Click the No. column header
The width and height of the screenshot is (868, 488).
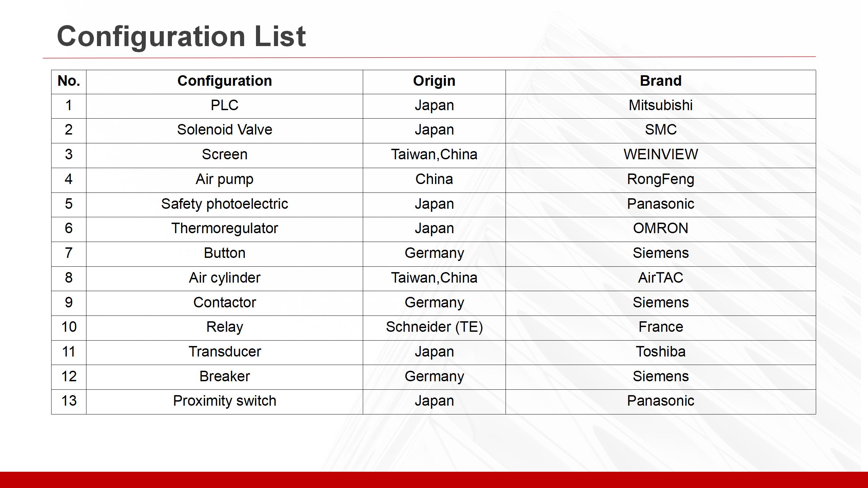69,81
